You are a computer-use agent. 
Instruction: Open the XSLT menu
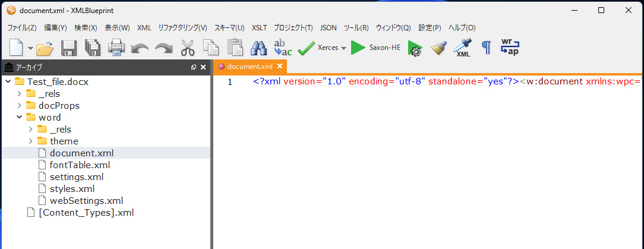[x=259, y=28]
